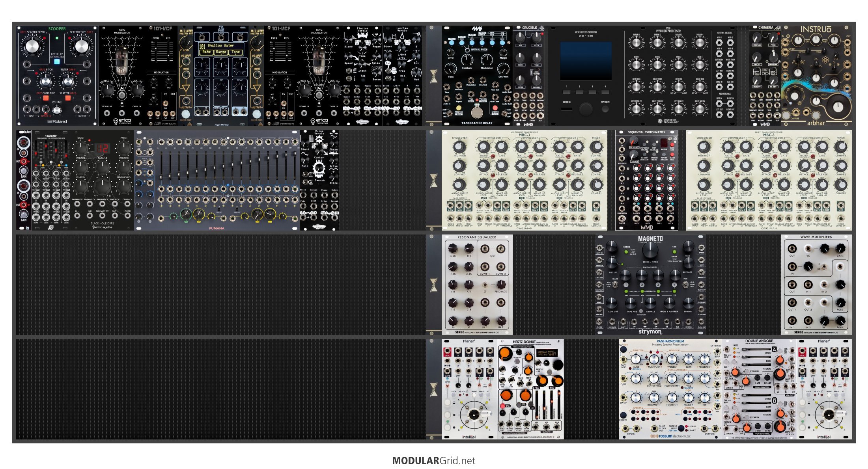Viewport: 868px width, 469px height.
Task: Click the blue REC/PLAY button on Scooper
Action: tap(57, 61)
